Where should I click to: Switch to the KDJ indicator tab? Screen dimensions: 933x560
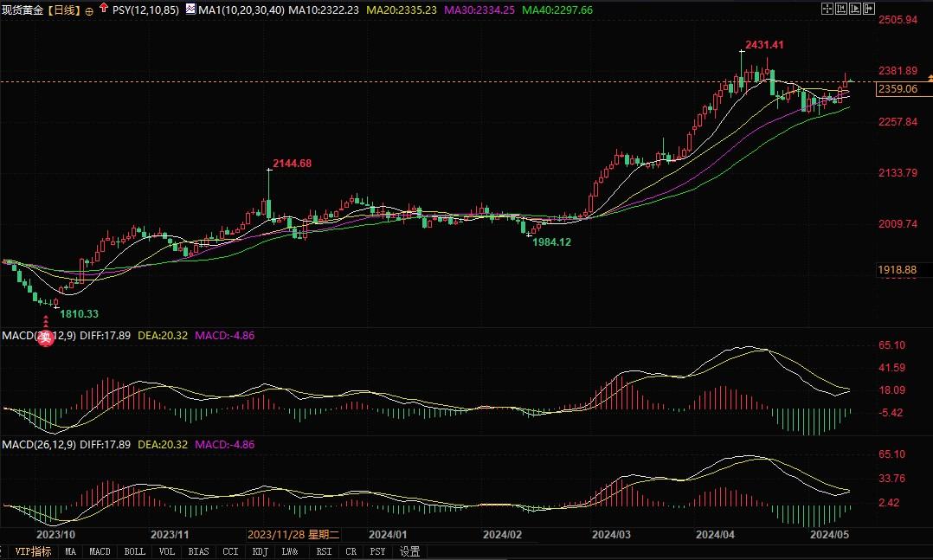(x=260, y=550)
